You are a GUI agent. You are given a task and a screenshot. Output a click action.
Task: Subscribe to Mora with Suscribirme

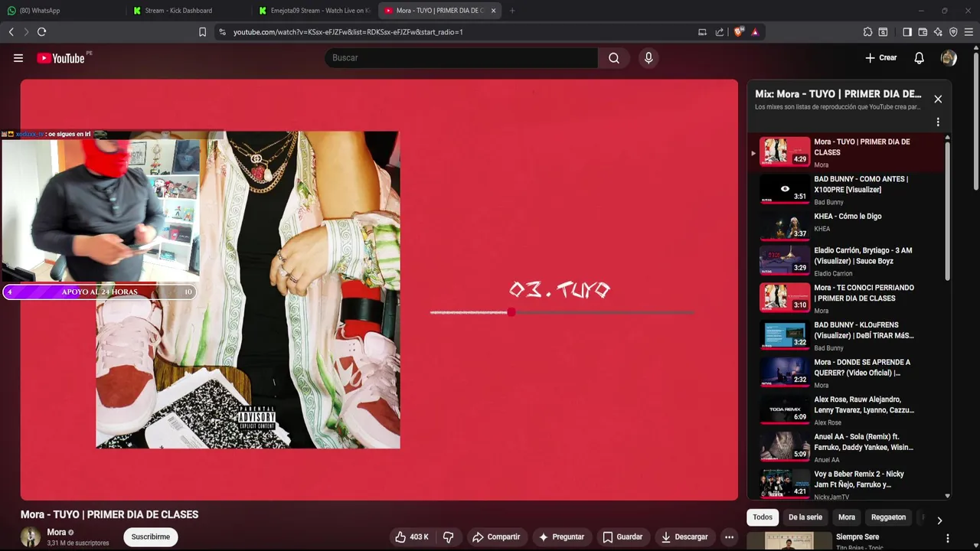(x=151, y=537)
